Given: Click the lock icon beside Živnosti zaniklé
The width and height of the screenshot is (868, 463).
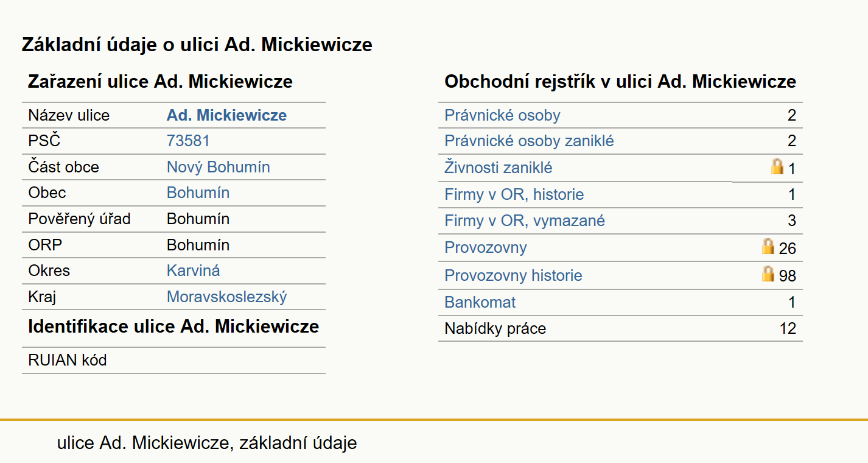Looking at the screenshot, I should click(777, 167).
